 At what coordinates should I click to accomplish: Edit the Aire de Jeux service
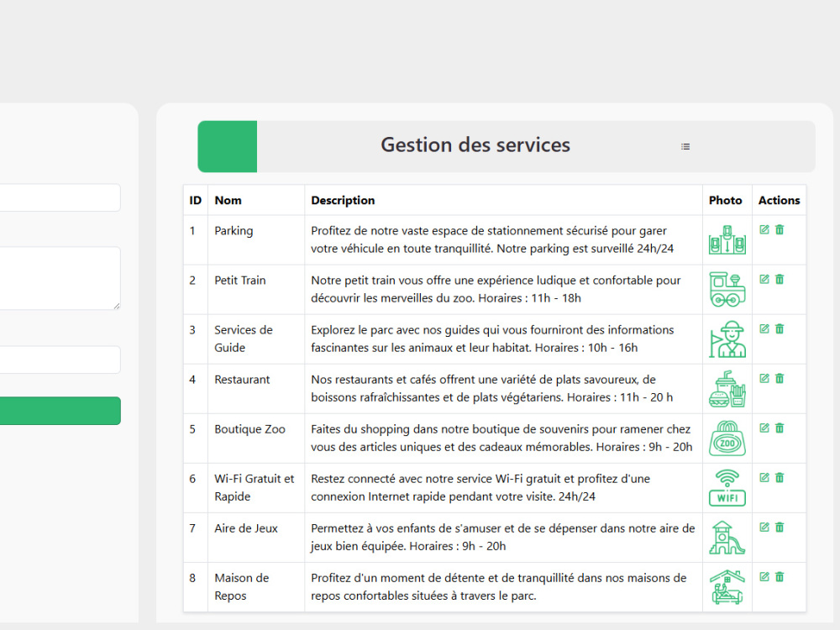click(x=764, y=528)
